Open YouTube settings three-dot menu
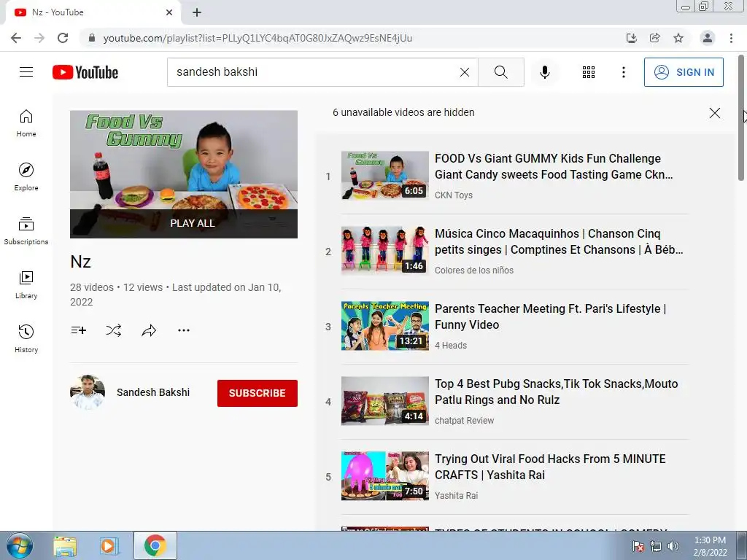 623,72
